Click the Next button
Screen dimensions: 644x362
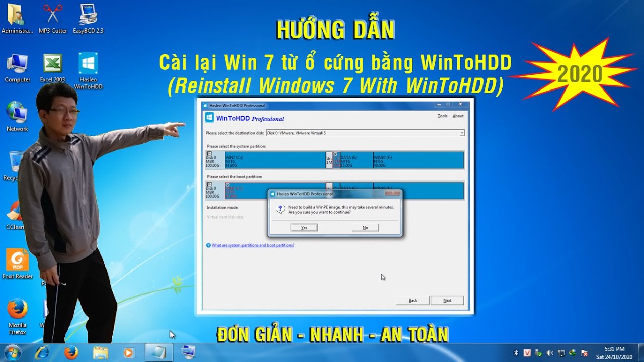pyautogui.click(x=447, y=300)
